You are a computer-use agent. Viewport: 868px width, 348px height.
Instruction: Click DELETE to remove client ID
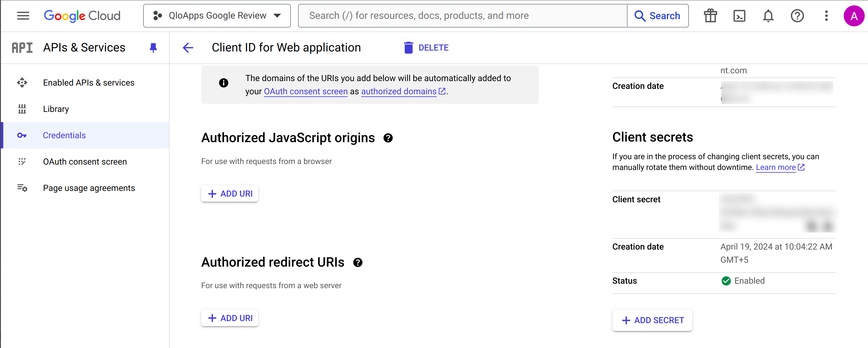coord(426,48)
